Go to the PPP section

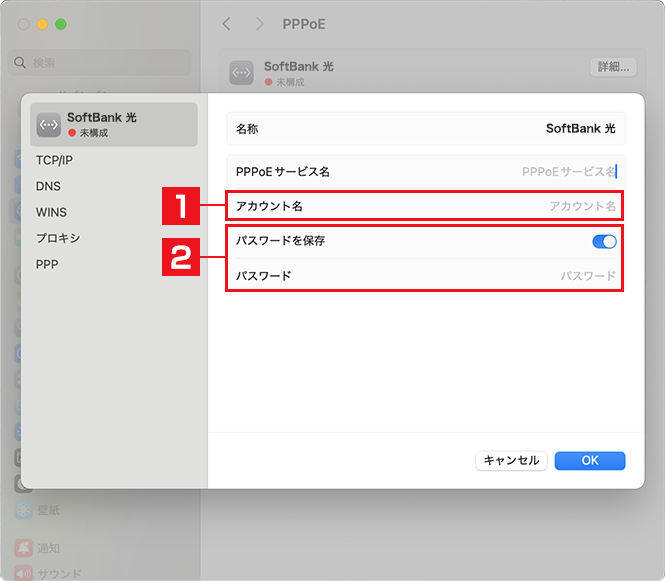pos(47,264)
